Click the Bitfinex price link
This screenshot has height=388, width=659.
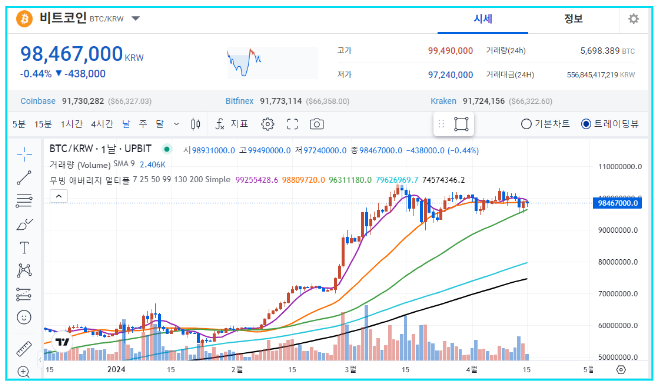(239, 101)
